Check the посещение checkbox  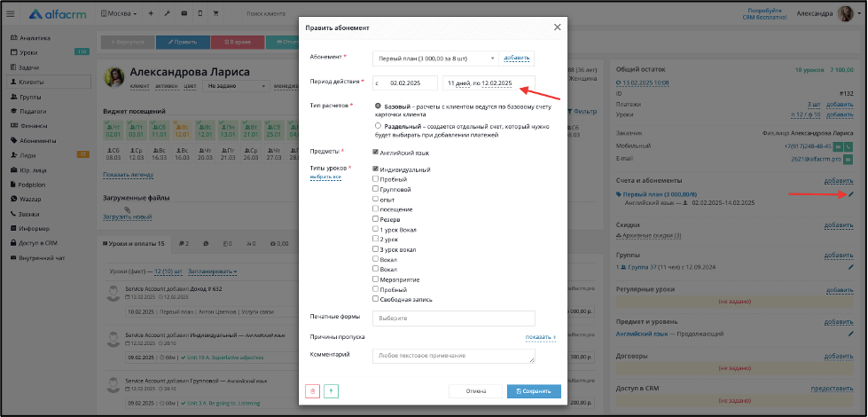(x=375, y=209)
